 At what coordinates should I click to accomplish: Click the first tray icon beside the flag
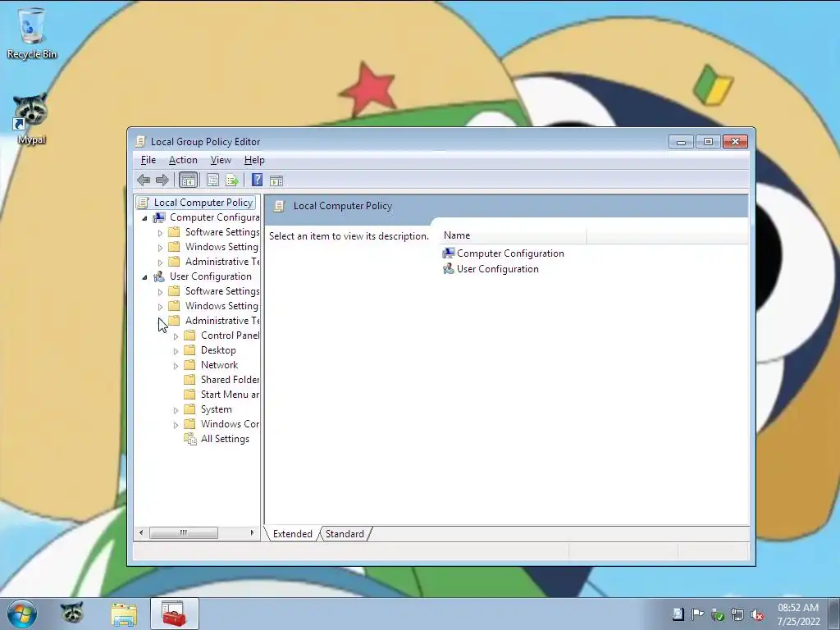click(x=678, y=614)
